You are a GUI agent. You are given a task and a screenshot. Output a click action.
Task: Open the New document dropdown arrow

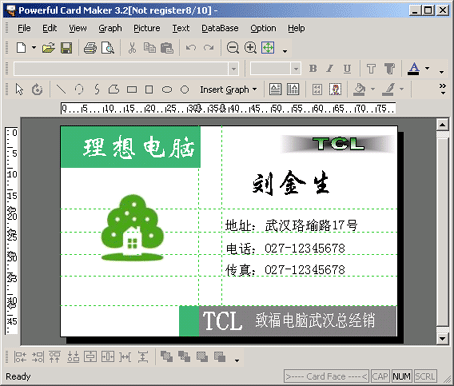coord(34,48)
